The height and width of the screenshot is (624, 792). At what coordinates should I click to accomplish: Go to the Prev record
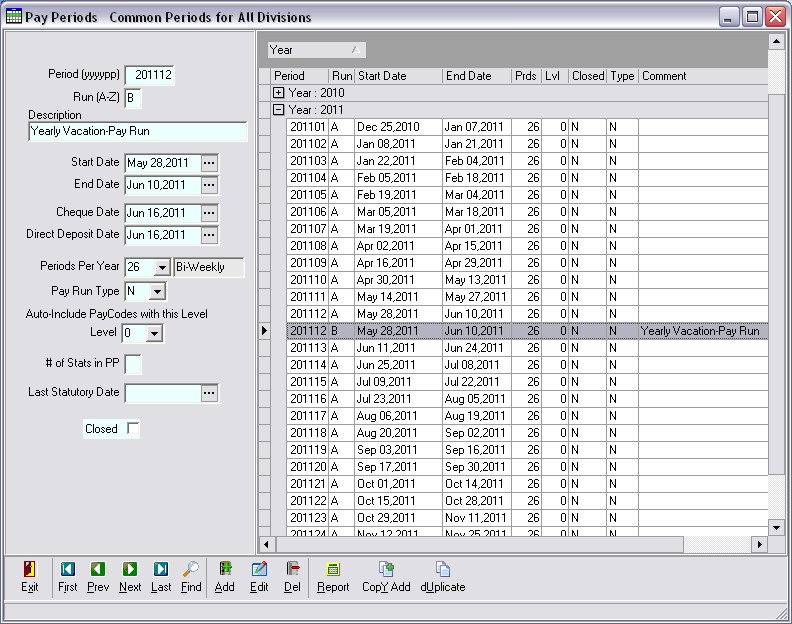(98, 576)
